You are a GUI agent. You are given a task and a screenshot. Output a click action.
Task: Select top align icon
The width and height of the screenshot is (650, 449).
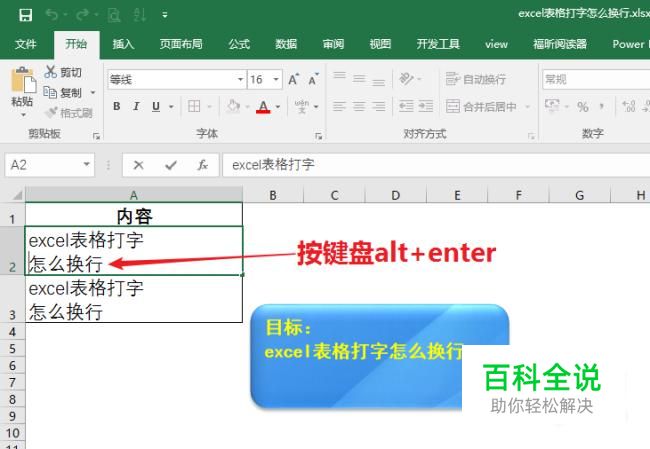click(340, 78)
